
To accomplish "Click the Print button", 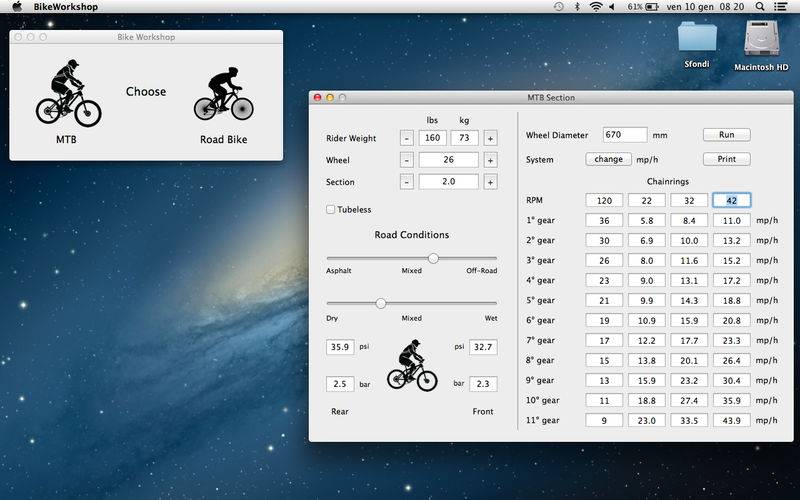I will 727,159.
